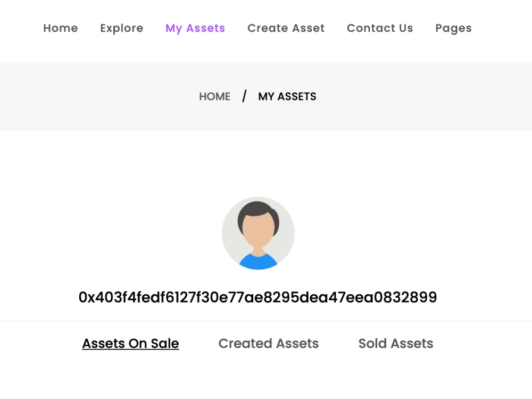This screenshot has height=399, width=532.
Task: Click wallet address 0x403f4fedf6127f30e77ae8295dea47eea0832899
Action: (x=258, y=297)
